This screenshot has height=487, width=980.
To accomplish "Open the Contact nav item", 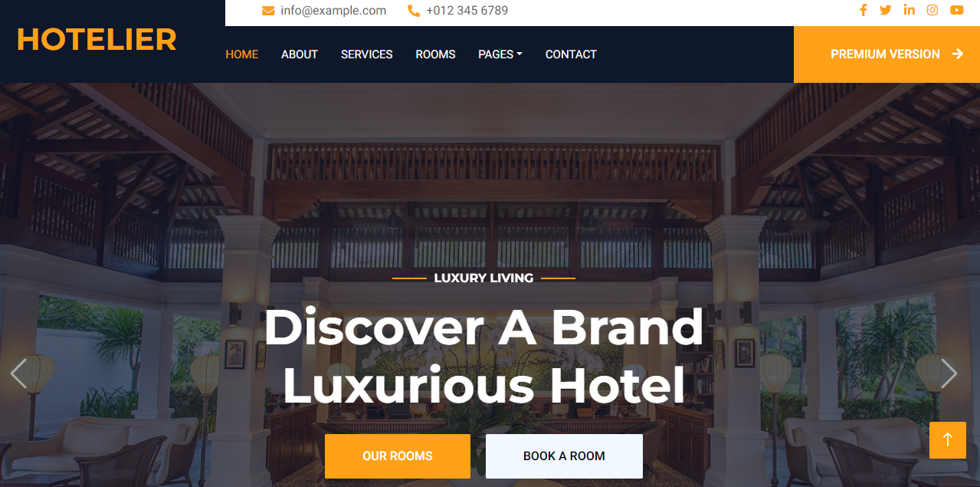I will click(571, 54).
